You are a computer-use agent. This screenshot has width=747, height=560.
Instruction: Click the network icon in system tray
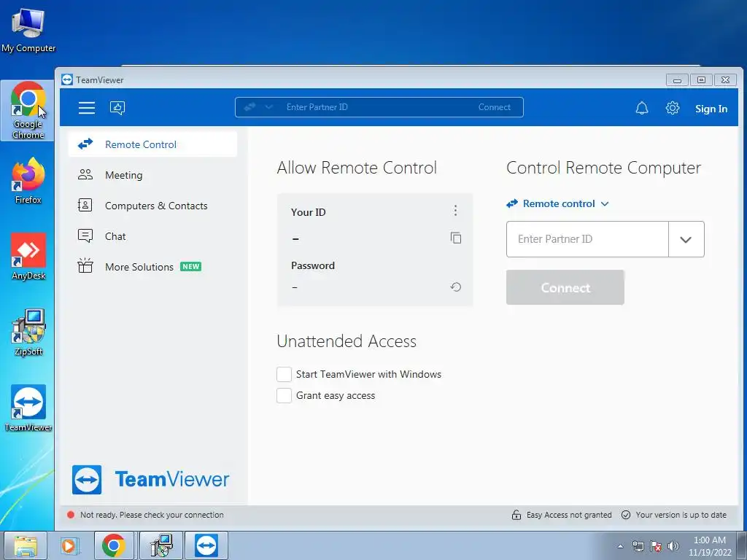pos(638,546)
